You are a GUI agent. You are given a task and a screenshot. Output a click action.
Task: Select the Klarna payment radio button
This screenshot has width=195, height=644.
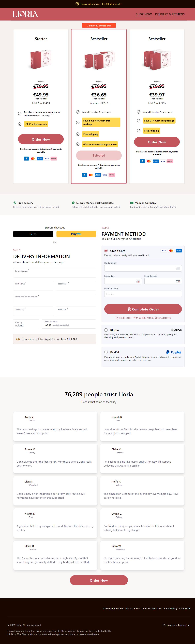click(106, 330)
